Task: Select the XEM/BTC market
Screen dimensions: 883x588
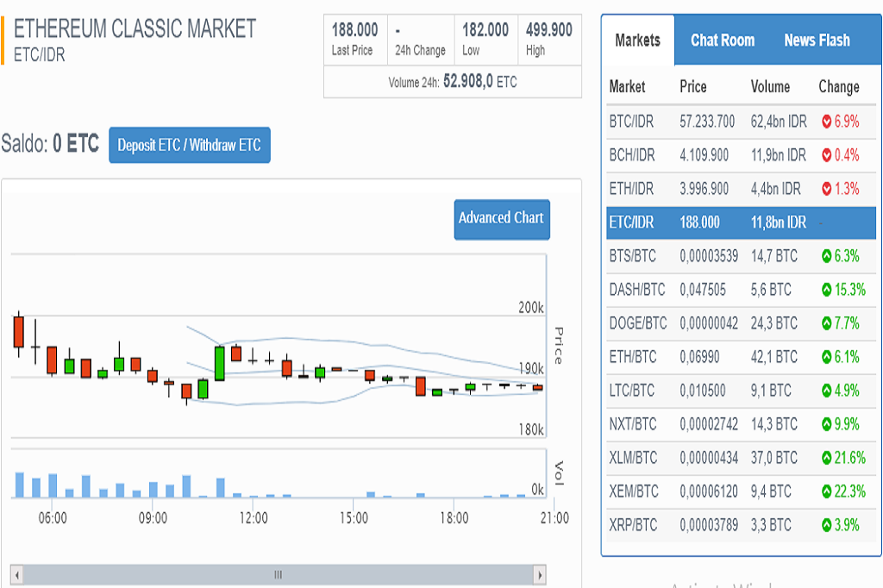Action: (x=741, y=491)
